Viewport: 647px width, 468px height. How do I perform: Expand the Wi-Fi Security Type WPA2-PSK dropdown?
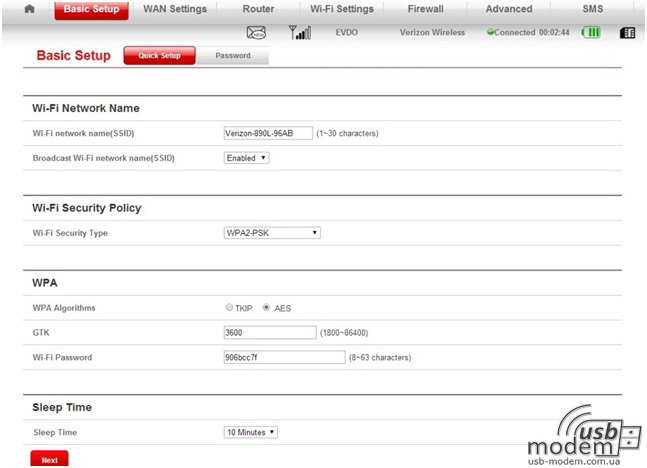click(x=272, y=233)
